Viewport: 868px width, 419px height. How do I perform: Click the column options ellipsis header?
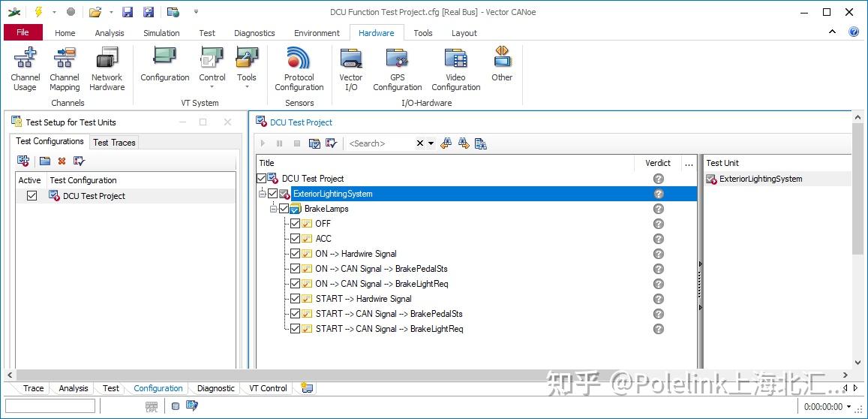(x=689, y=163)
